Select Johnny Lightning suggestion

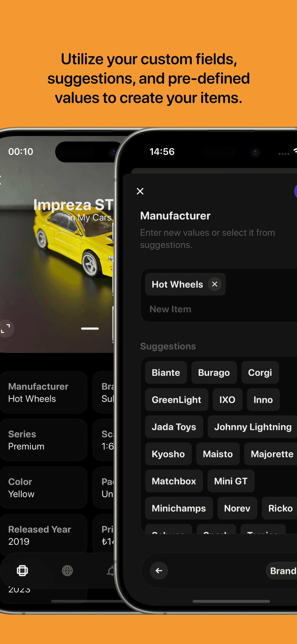(x=253, y=427)
